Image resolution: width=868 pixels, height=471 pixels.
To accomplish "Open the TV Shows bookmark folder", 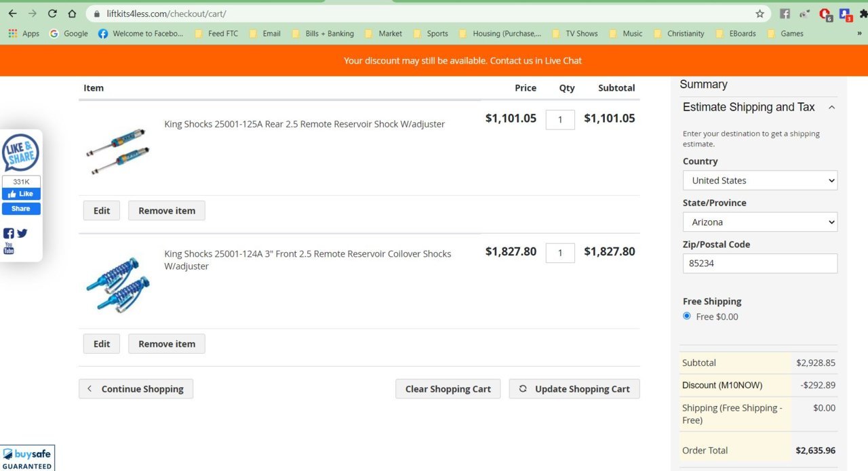I will pyautogui.click(x=574, y=33).
